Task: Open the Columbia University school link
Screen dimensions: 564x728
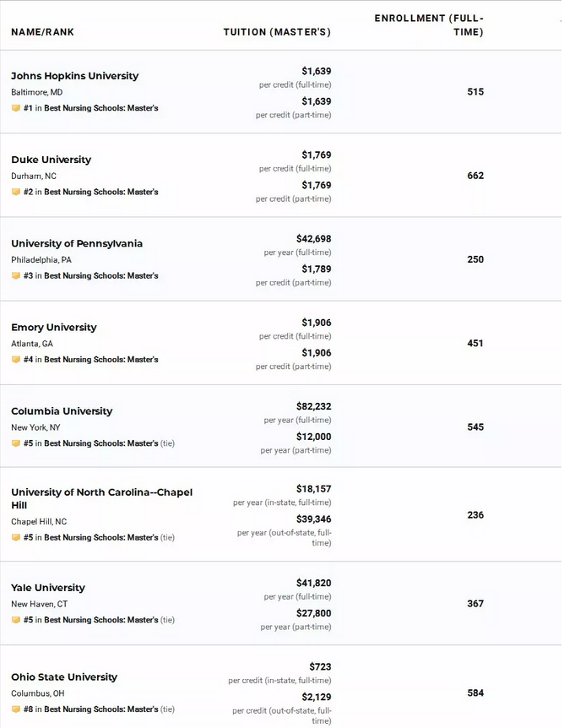Action: coord(62,411)
